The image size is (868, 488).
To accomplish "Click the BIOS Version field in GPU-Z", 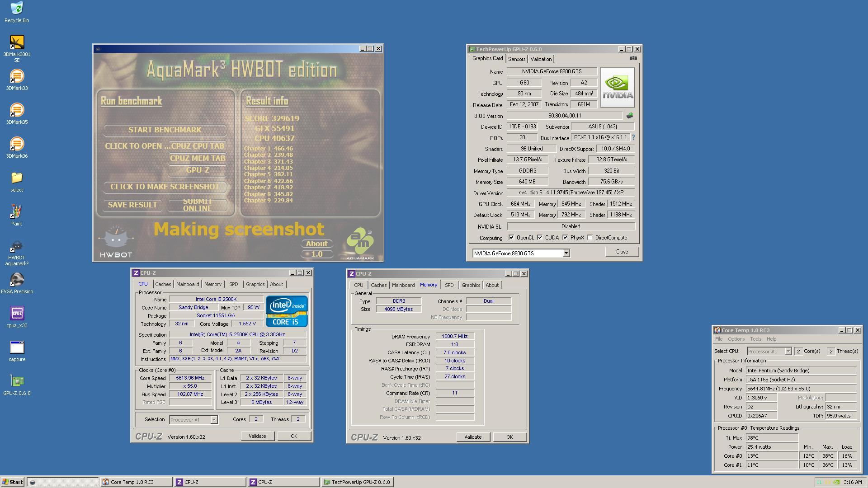I will [565, 116].
